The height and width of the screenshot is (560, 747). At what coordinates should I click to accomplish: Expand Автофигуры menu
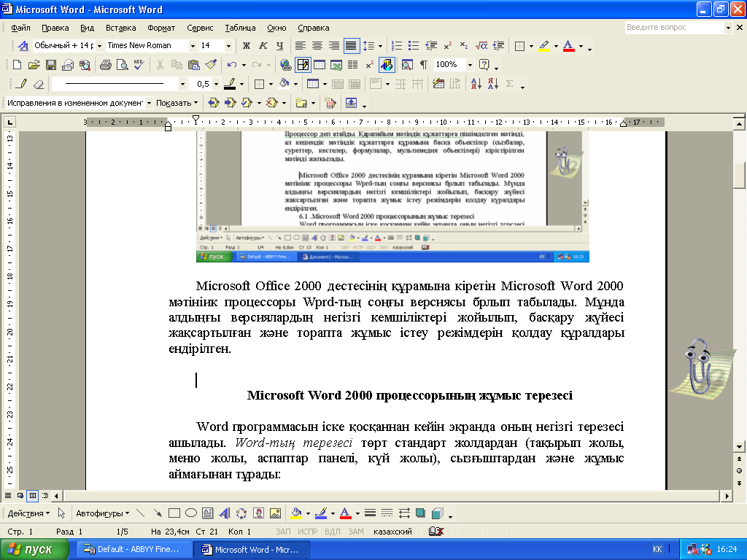point(102,513)
